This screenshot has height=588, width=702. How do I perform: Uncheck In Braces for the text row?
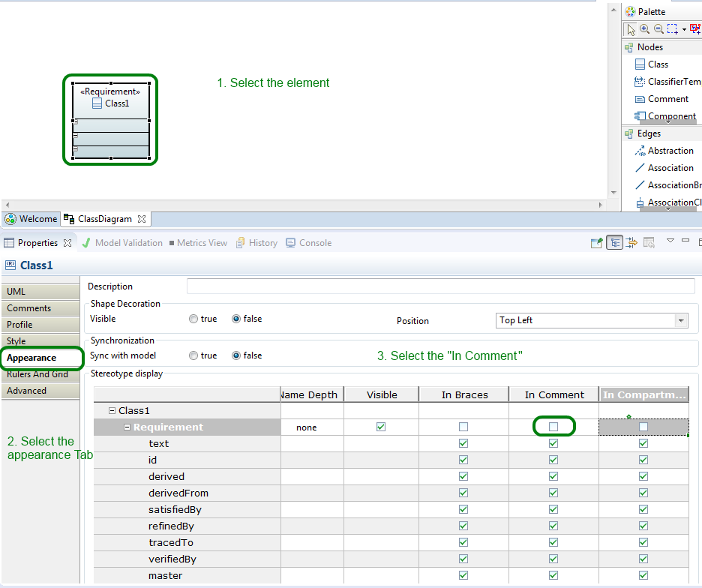point(463,443)
